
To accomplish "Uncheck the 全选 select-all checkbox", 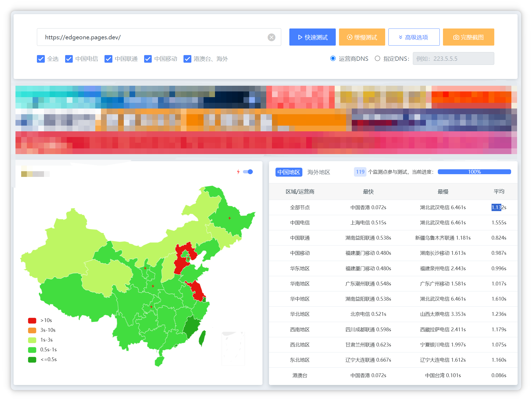I will point(41,59).
